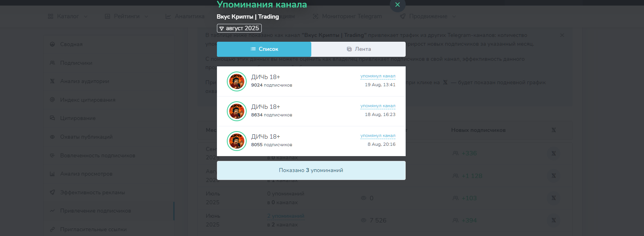Click 'упомянул канал' link dated 18 Aug

[x=378, y=106]
